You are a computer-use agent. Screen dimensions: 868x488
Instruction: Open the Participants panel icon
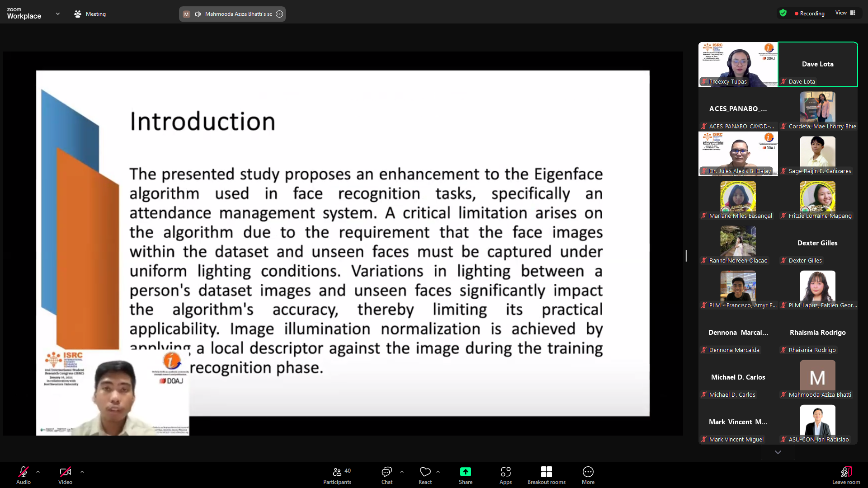point(337,472)
